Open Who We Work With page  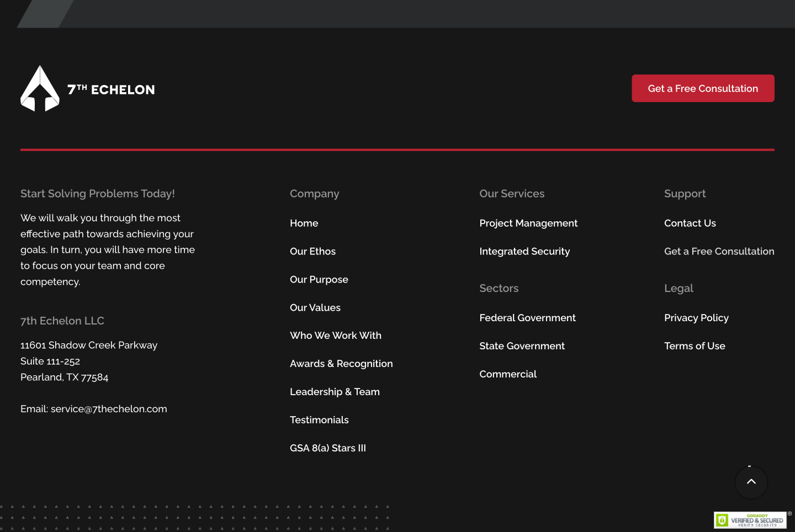tap(335, 336)
